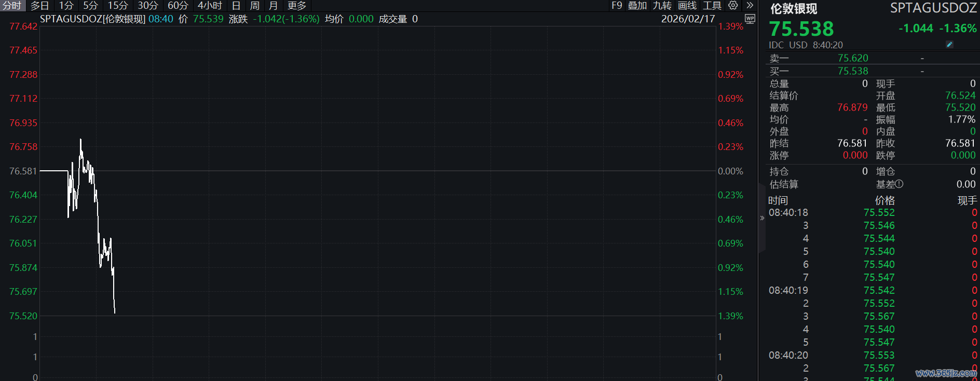Click the 基差 info circle icon

(899, 184)
